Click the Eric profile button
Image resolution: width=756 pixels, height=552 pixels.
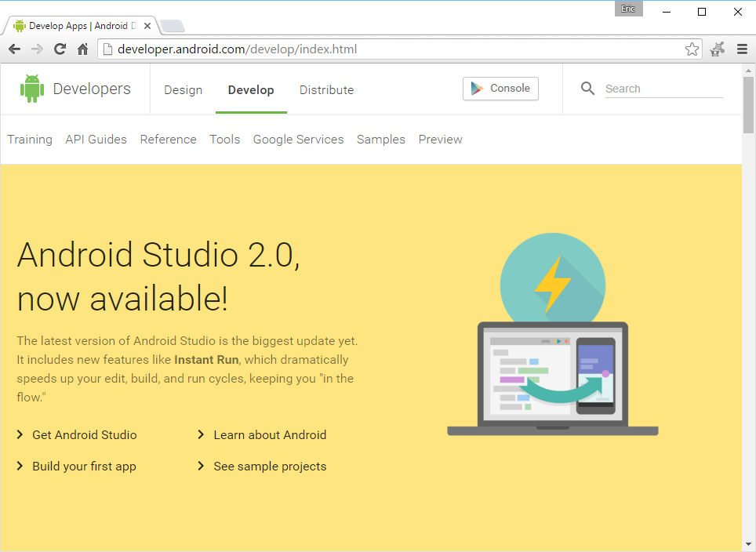pos(629,9)
